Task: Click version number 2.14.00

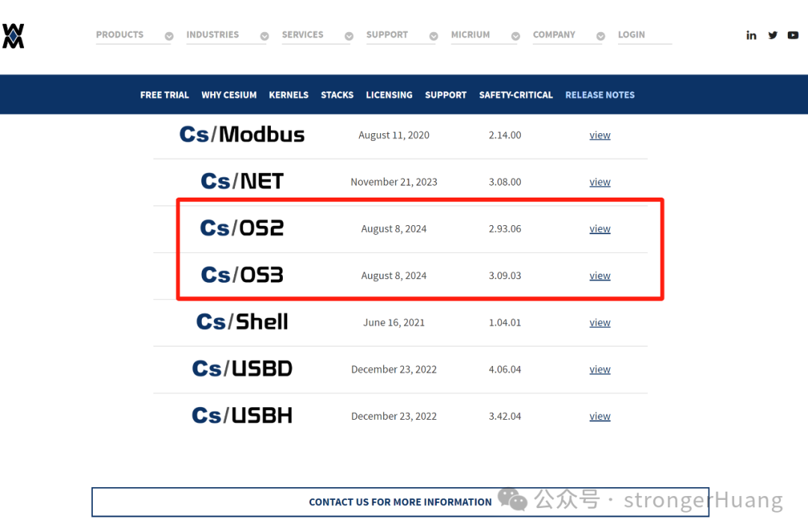Action: click(x=505, y=135)
